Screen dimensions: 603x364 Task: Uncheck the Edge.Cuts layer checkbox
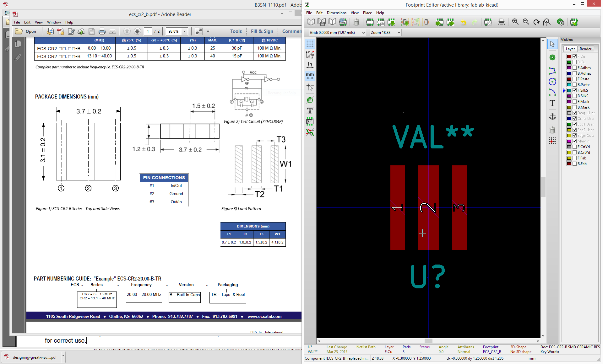(x=575, y=136)
